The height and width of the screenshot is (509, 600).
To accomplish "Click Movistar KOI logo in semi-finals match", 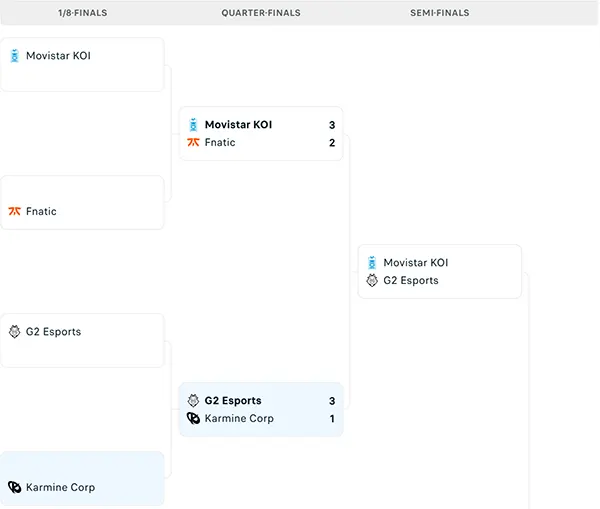I will (x=372, y=263).
